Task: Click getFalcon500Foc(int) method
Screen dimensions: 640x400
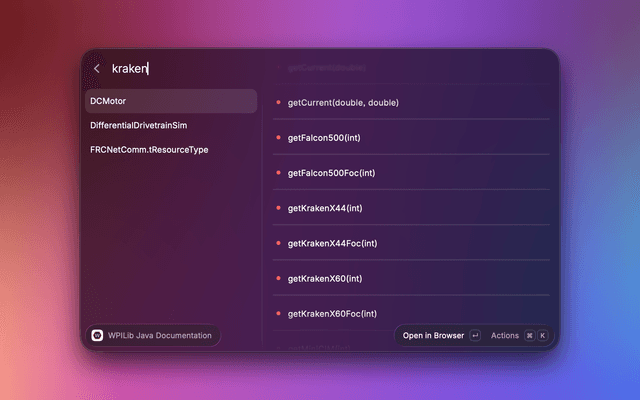Action: click(x=331, y=173)
